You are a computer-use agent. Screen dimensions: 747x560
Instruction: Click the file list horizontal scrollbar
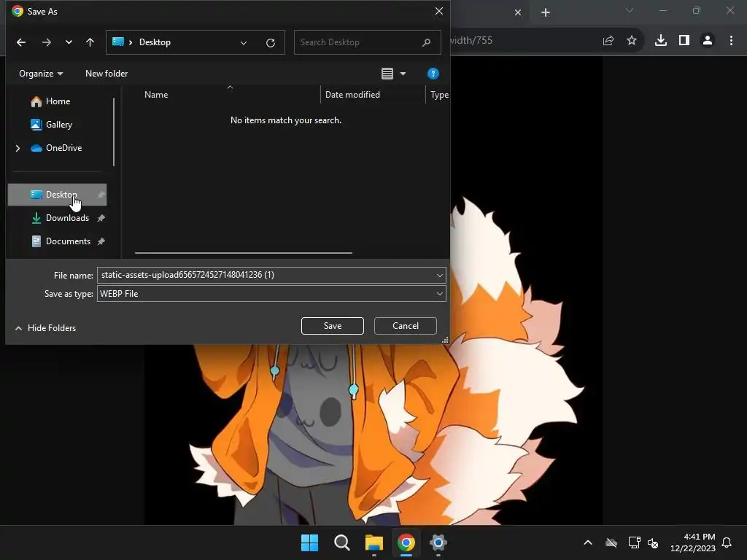tap(244, 253)
